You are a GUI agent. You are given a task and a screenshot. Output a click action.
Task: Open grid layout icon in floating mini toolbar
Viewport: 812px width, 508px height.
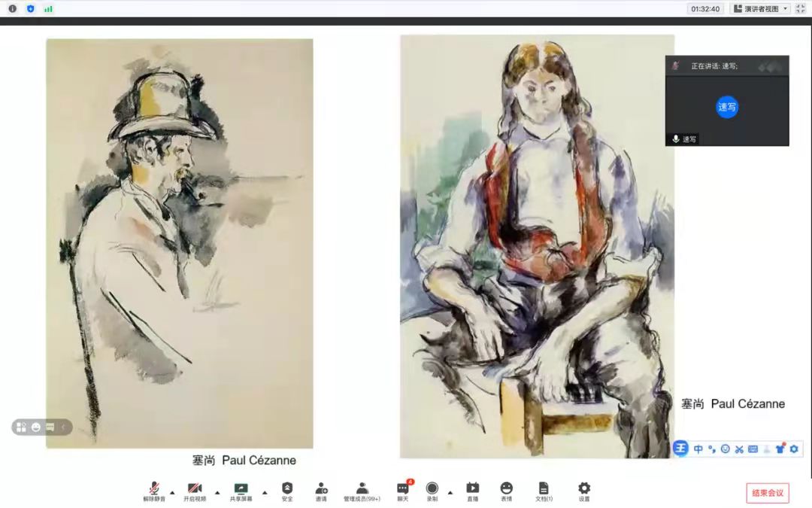point(21,427)
